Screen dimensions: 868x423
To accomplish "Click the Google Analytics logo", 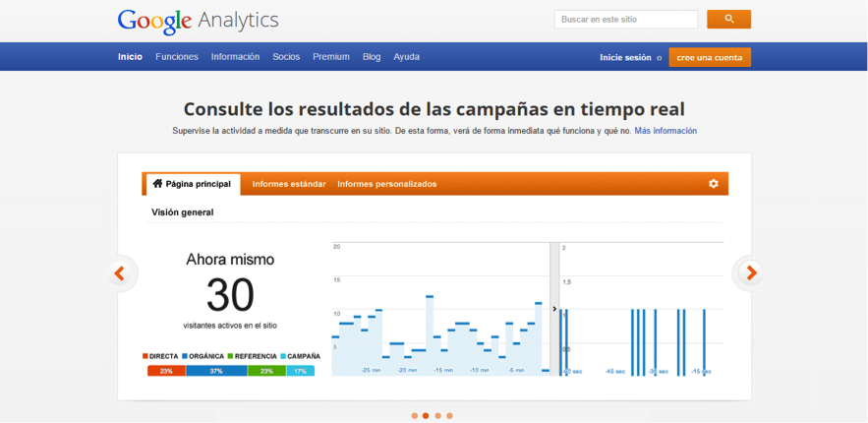I will [x=198, y=20].
